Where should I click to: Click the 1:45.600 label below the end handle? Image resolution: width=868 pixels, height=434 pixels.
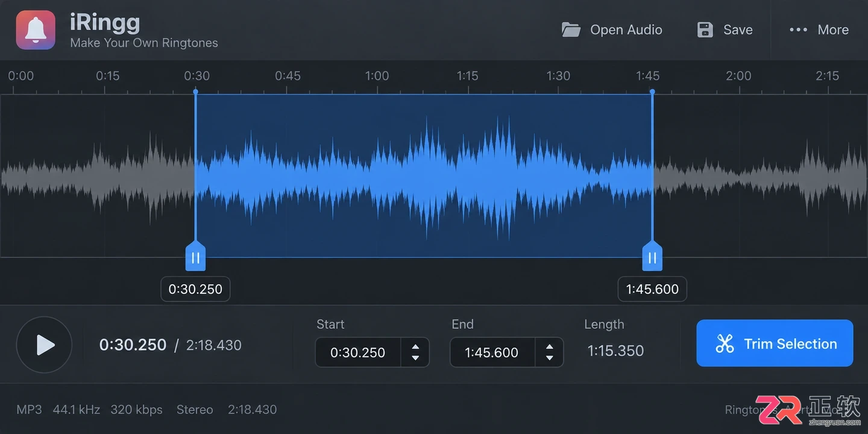point(652,289)
